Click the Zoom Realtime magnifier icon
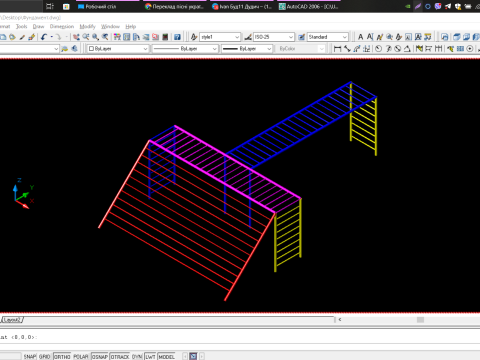The image size is (480, 360). (x=86, y=37)
